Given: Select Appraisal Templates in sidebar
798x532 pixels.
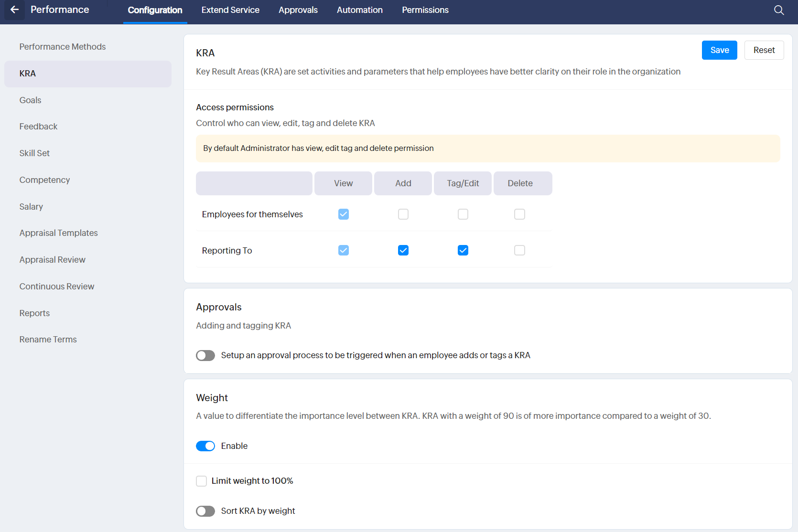Looking at the screenshot, I should [x=58, y=233].
